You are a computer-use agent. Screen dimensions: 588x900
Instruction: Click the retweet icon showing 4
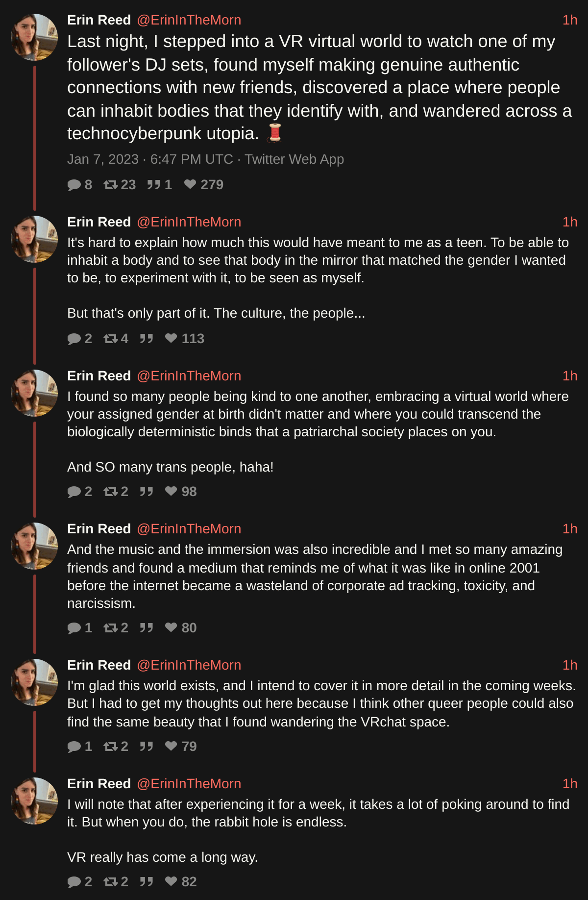tap(110, 339)
